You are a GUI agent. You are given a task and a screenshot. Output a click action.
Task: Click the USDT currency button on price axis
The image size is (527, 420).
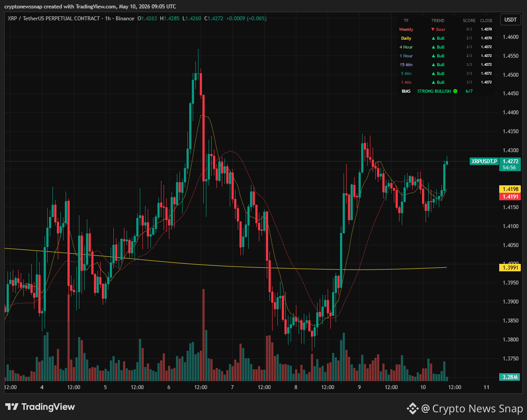click(x=510, y=20)
